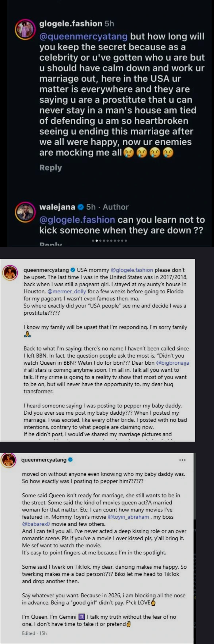Click the verified badge in the post header with the three-dot menu

point(71,460)
